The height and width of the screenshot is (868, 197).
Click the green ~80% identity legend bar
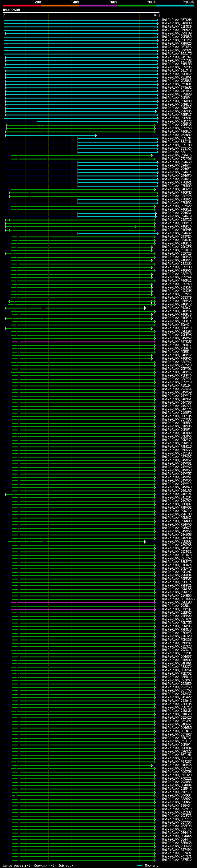pyautogui.click(x=137, y=6)
